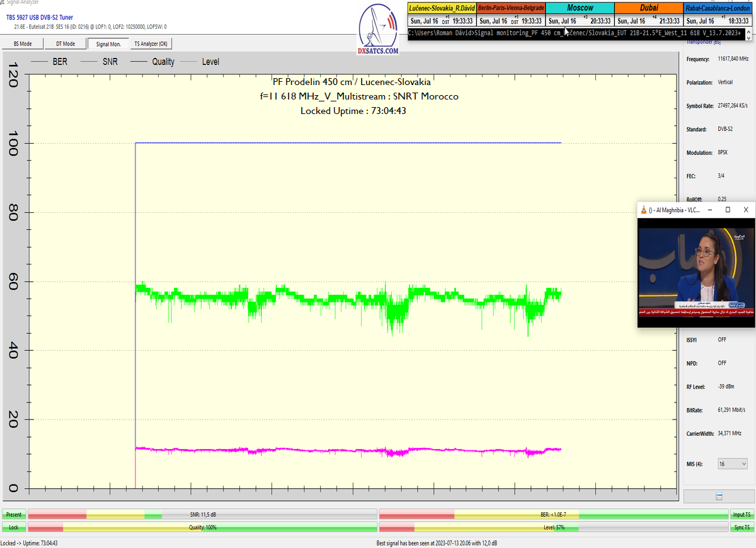Click the panel icon button below MIS dropdown
Image resolution: width=756 pixels, height=548 pixels.
719,497
